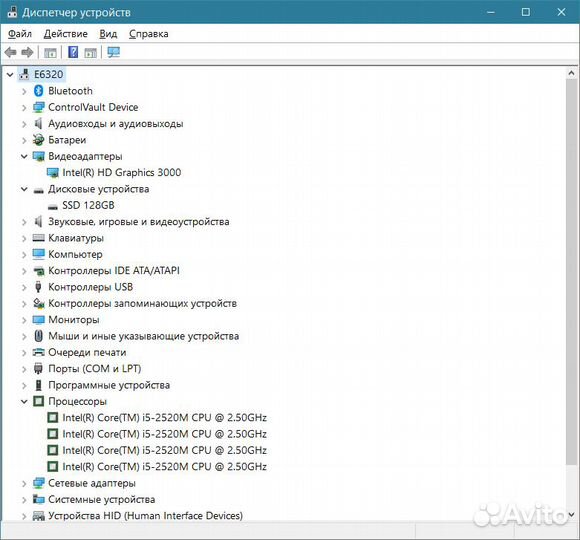Click the Процессоры chip icon

coord(38,401)
